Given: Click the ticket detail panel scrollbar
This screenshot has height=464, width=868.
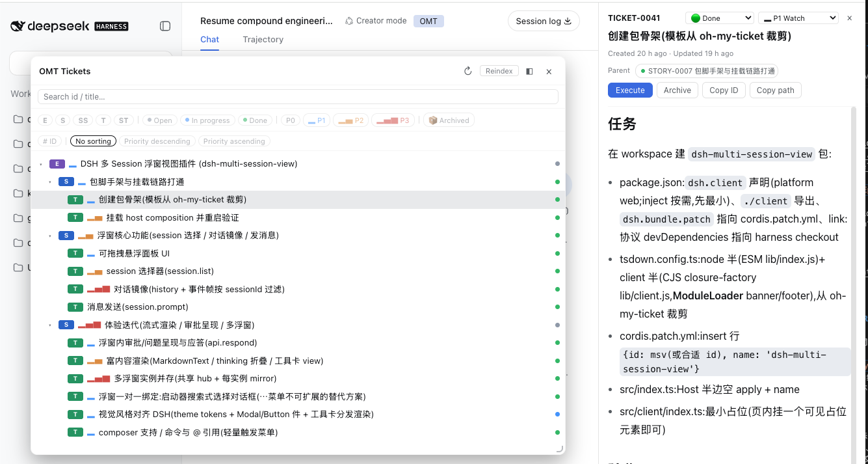Looking at the screenshot, I should click(854, 273).
